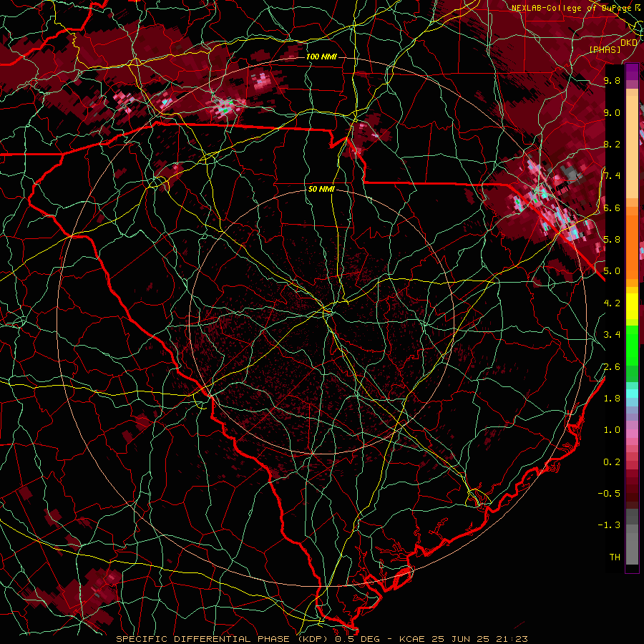Click the DKD product label

[629, 43]
